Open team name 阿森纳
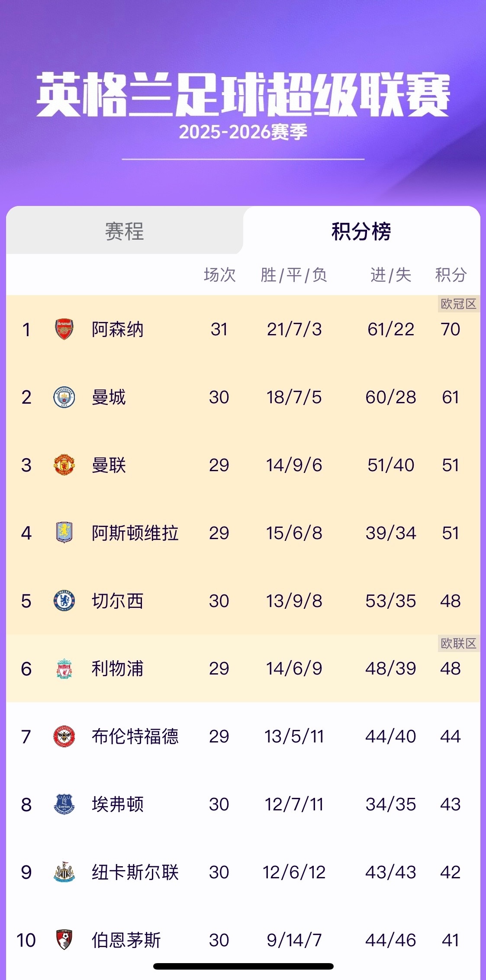Image resolution: width=486 pixels, height=980 pixels. point(117,329)
